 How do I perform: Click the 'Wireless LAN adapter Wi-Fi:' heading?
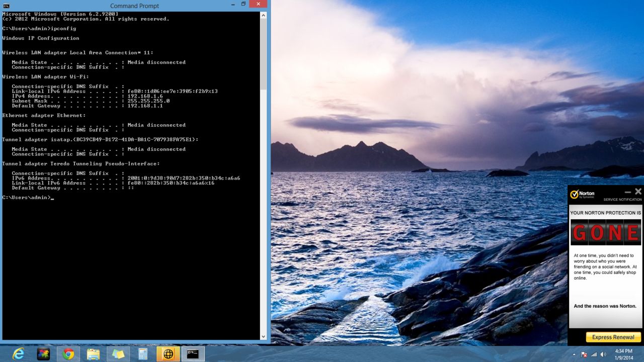[45, 77]
